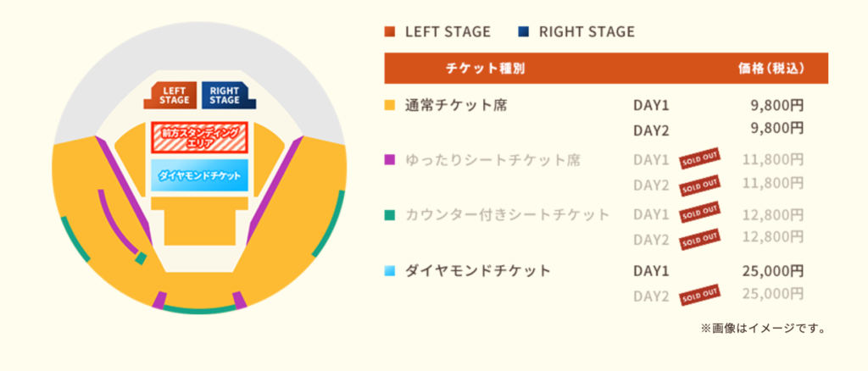The image size is (868, 371).
Task: Click the ※画像はイメージです note text
Action: 763,328
